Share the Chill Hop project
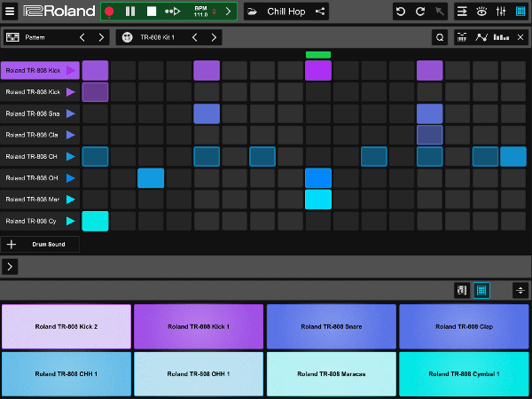 coord(319,12)
